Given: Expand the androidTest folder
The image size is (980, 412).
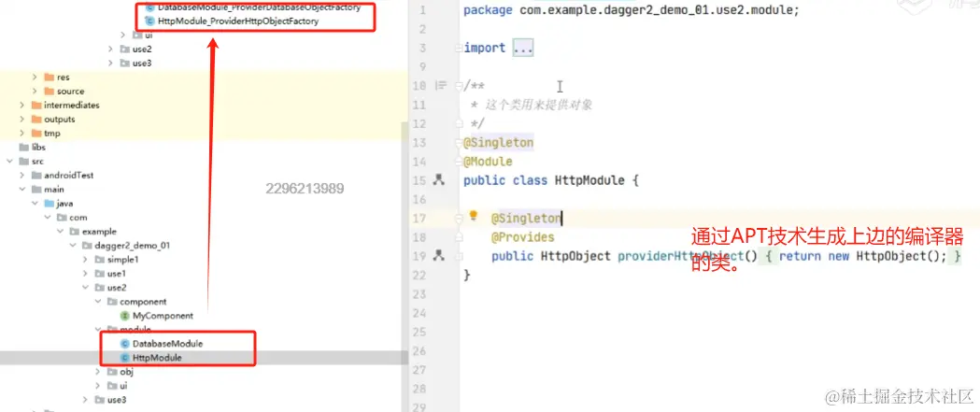Looking at the screenshot, I should coord(21,176).
